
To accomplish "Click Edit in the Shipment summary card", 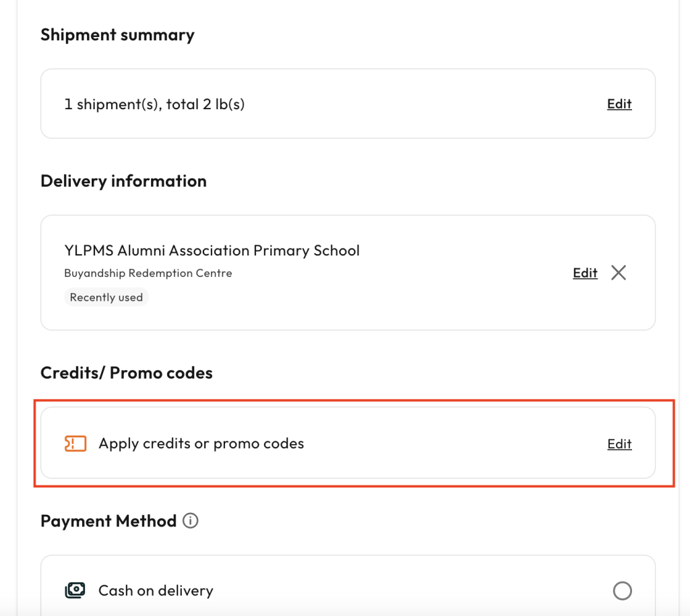I will tap(619, 104).
